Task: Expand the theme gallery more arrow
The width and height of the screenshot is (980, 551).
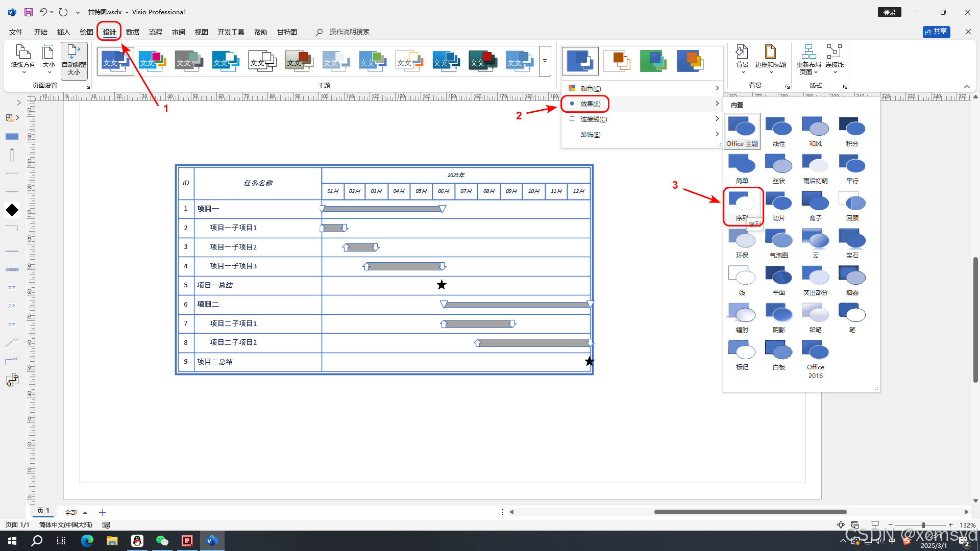Action: click(545, 61)
